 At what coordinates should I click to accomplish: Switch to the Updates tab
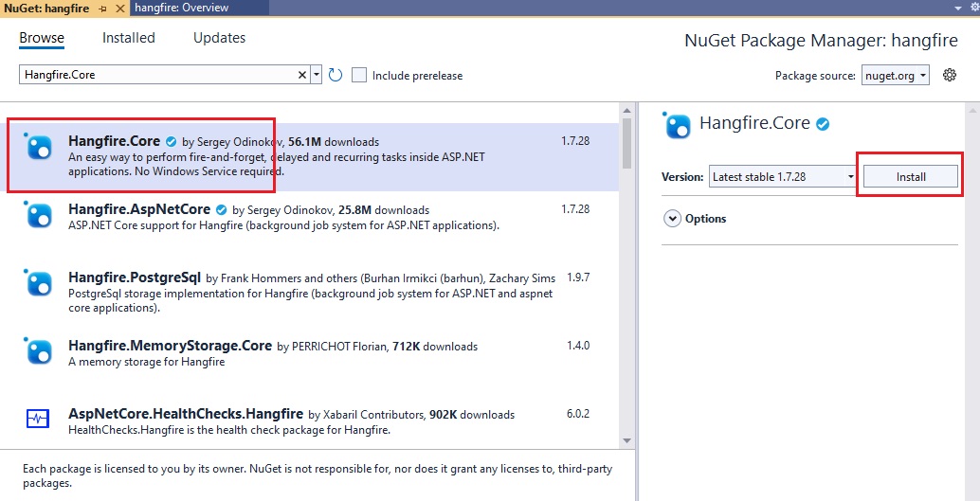219,38
